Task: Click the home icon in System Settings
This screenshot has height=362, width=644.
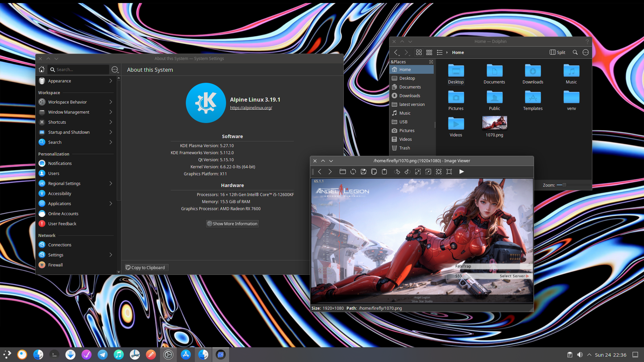Action: tap(42, 69)
